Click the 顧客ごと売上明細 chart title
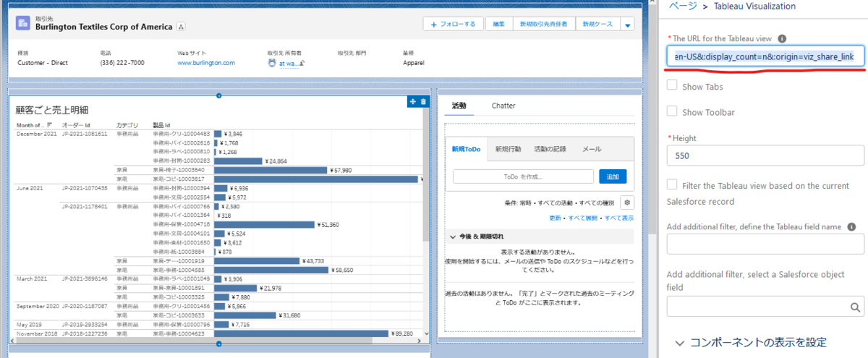The image size is (868, 358). coord(52,110)
